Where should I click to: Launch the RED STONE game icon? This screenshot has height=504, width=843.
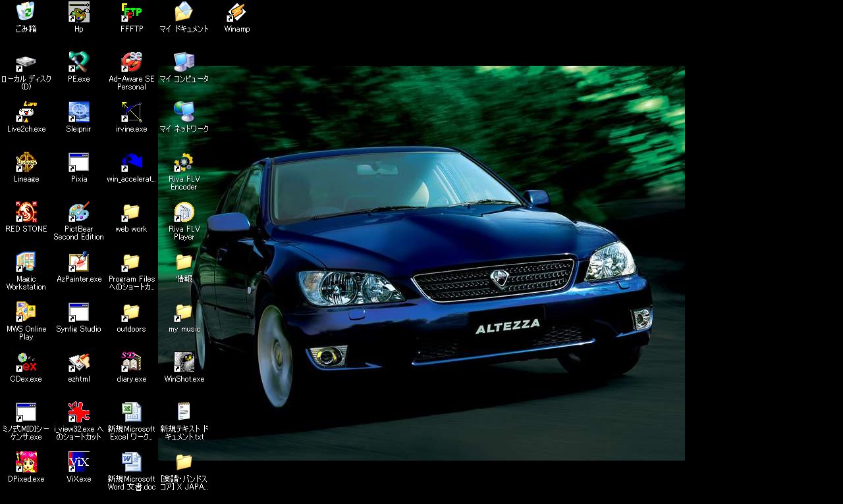coord(26,212)
